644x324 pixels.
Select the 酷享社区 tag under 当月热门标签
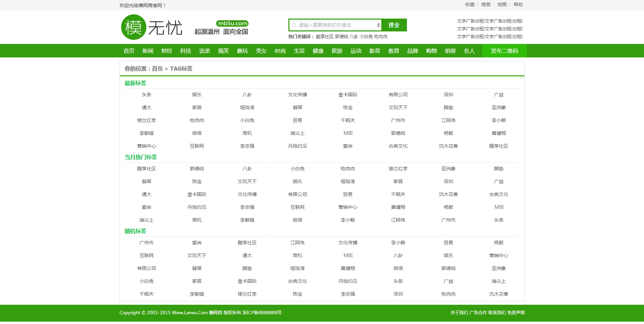click(147, 169)
